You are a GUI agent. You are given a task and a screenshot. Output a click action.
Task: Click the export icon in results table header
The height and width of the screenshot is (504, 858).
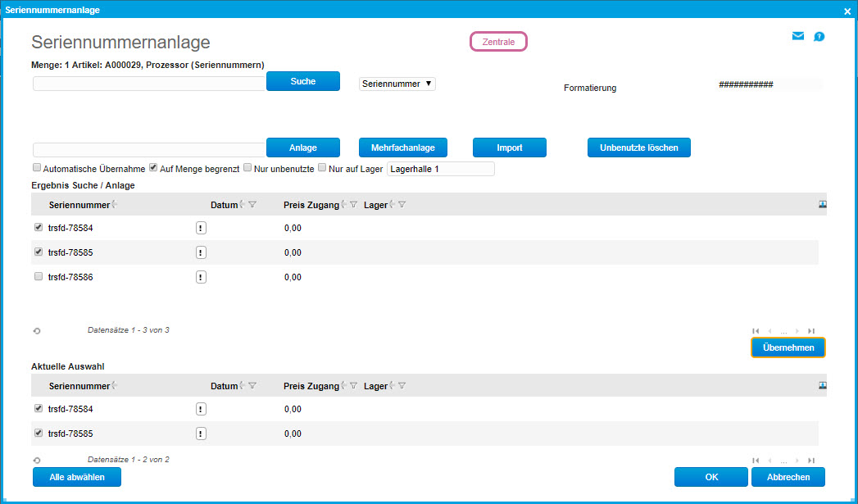point(822,205)
